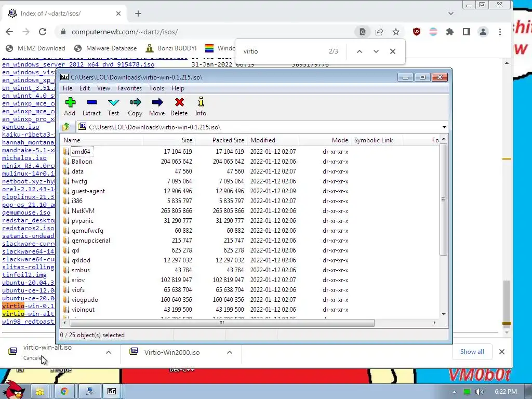Choose the Move toolbar icon

click(x=157, y=107)
